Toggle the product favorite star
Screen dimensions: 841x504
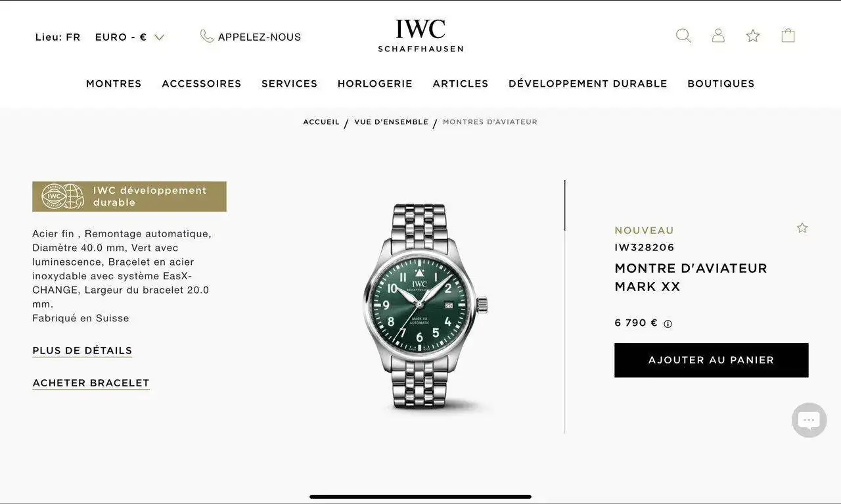802,228
